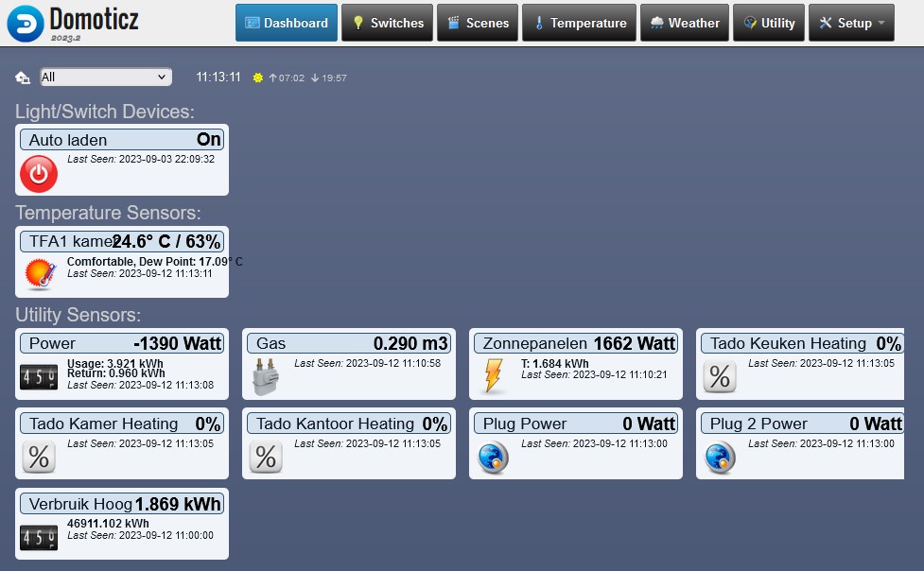Click the Utility Sensors heading
Screen dimensions: 924x571
(78, 315)
